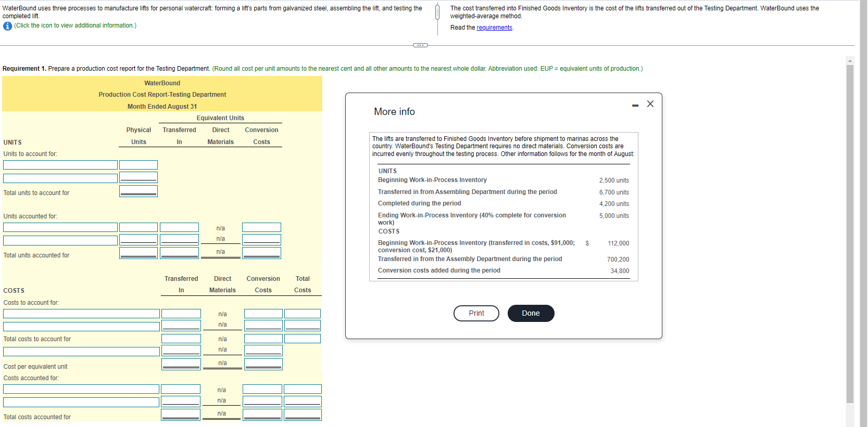Click second Total Costs field under Costs to account for

click(x=303, y=326)
